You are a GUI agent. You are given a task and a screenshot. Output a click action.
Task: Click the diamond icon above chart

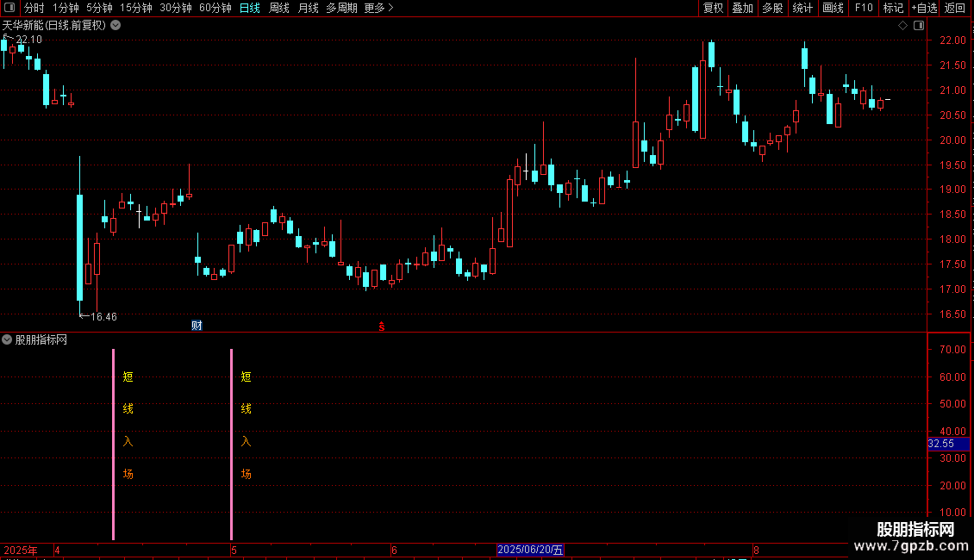(x=903, y=26)
